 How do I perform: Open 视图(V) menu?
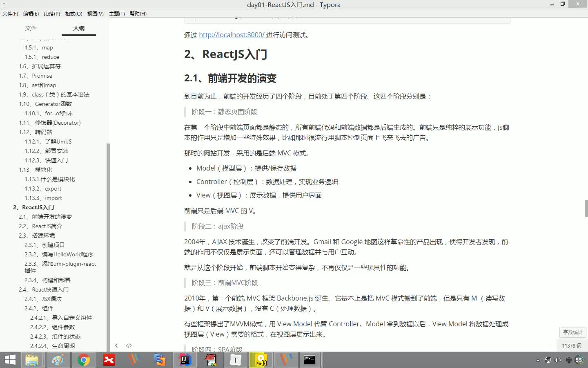pos(95,13)
